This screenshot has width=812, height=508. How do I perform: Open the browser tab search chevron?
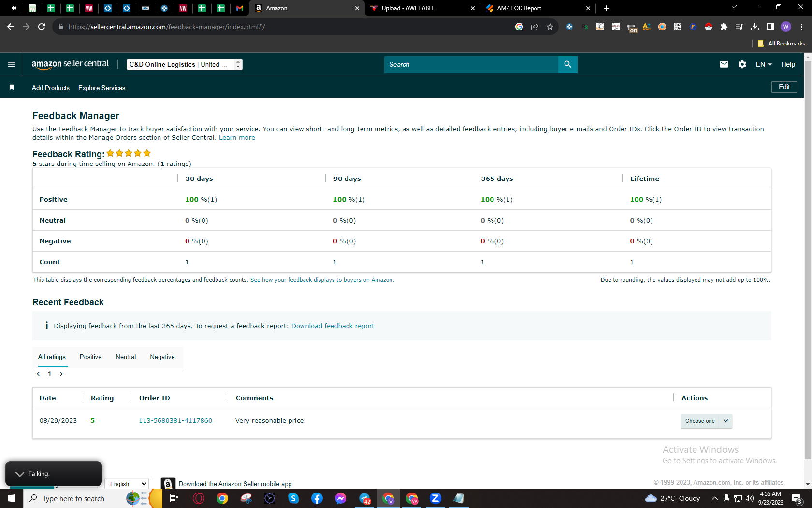734,7
